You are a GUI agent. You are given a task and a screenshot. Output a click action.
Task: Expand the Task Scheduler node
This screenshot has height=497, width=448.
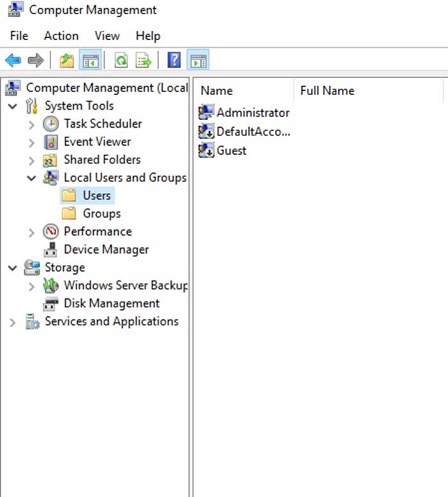(31, 125)
